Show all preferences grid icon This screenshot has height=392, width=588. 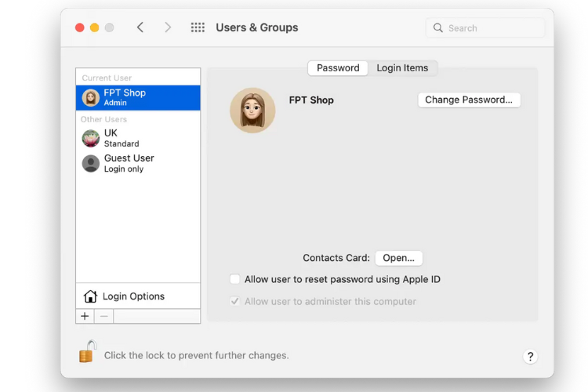[x=198, y=27]
